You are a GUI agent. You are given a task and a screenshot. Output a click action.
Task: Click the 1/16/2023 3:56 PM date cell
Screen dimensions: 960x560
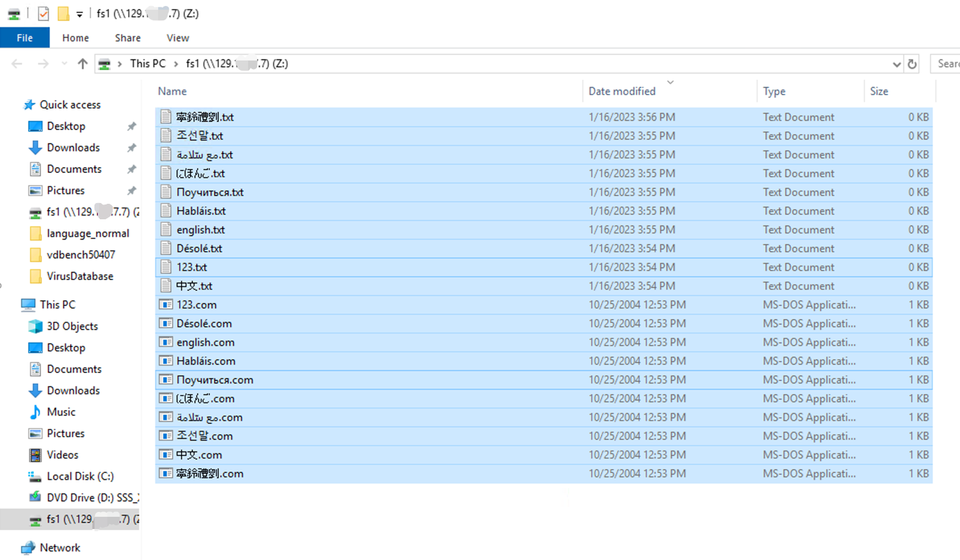click(x=632, y=117)
